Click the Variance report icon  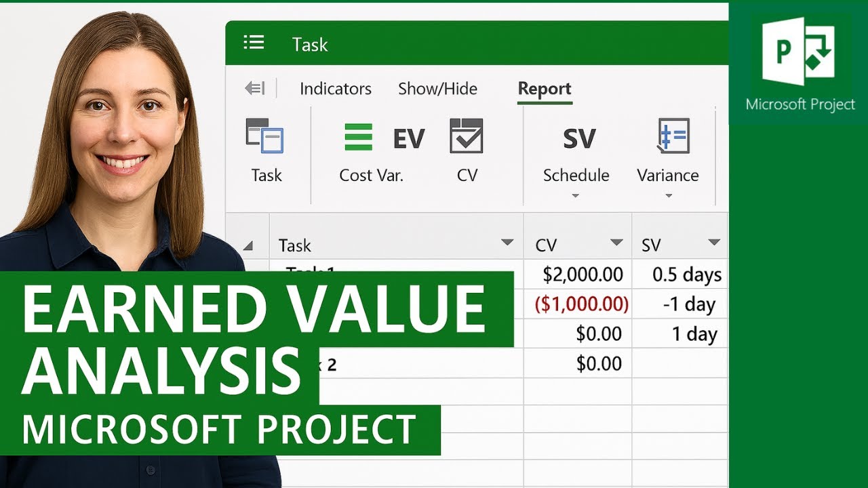click(x=673, y=136)
